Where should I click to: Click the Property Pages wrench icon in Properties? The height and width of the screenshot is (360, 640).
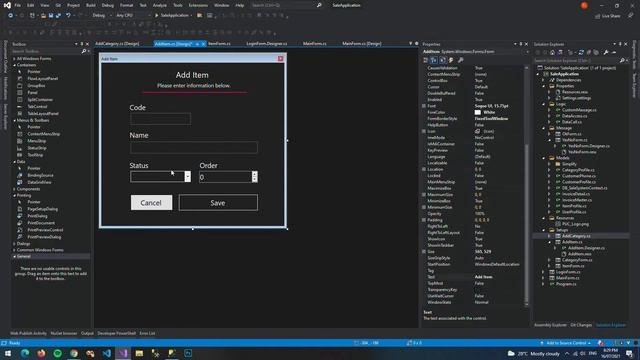(461, 60)
